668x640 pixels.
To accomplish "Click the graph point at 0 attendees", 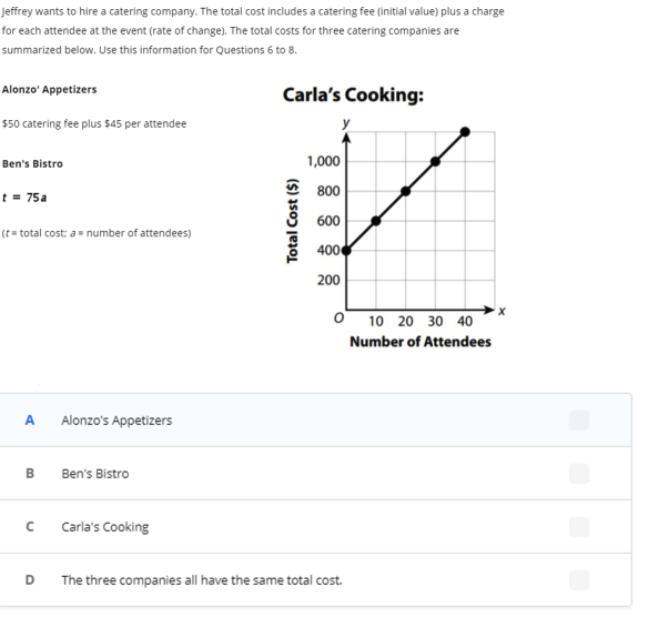I will 346,251.
